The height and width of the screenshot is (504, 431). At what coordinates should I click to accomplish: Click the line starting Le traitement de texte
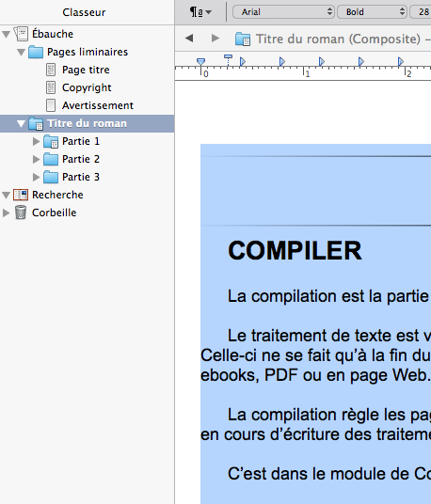pos(329,336)
